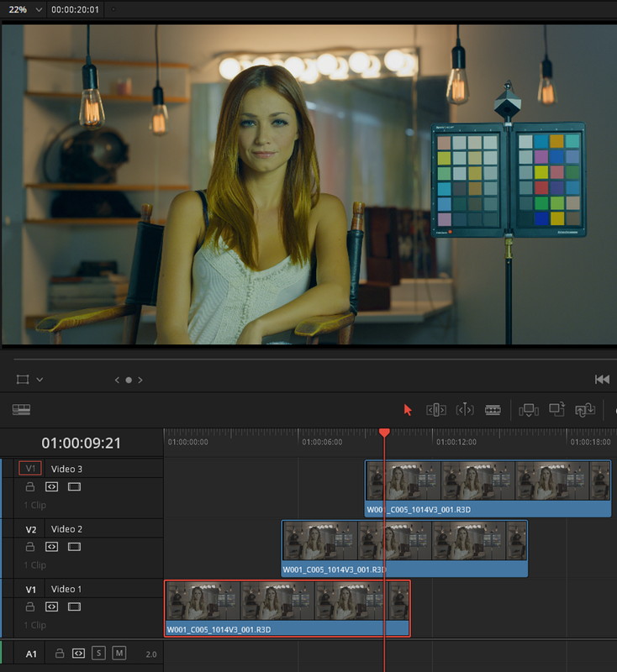Click ruler mark 01:00:12:00

point(456,442)
